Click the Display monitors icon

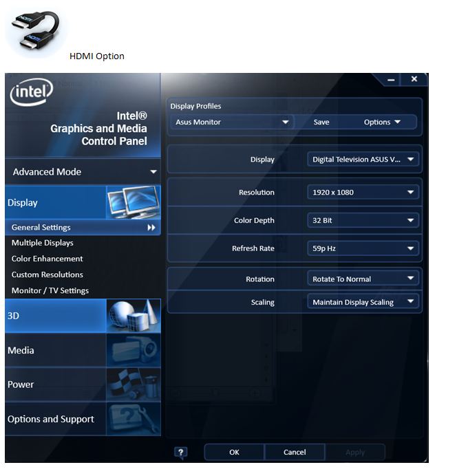[x=133, y=203]
